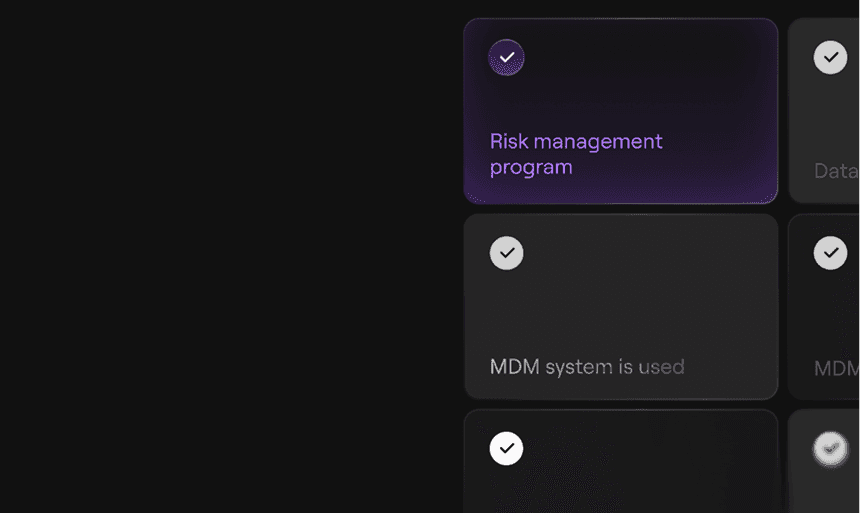Click the cut-off MDM label on right card
This screenshot has height=513, width=860.
pos(836,368)
